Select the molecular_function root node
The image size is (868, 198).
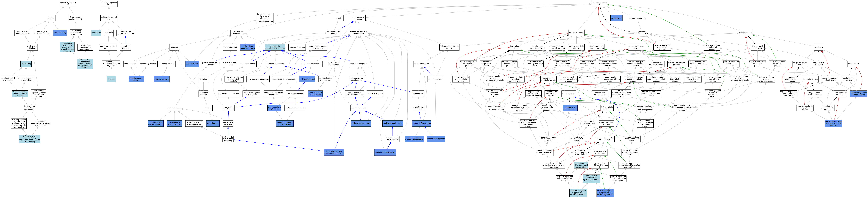(67, 4)
